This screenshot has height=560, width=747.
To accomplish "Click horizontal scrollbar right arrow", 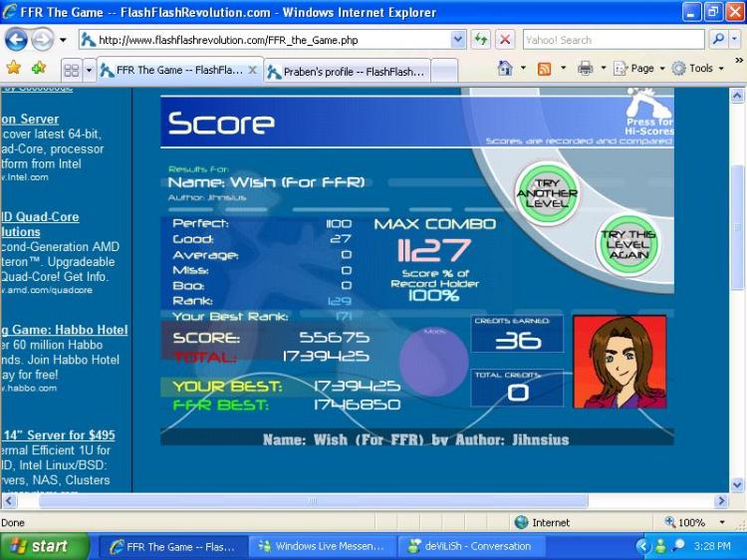I will coord(721,501).
